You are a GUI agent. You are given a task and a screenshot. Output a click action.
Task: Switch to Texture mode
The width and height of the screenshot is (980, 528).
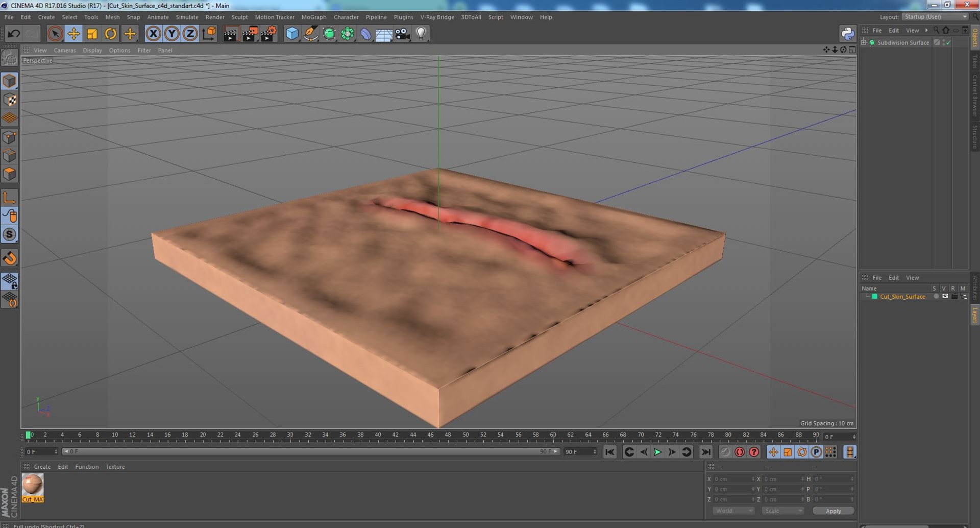(10, 100)
